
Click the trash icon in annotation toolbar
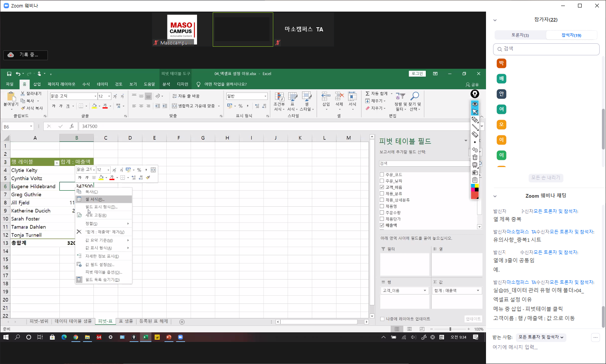click(475, 157)
